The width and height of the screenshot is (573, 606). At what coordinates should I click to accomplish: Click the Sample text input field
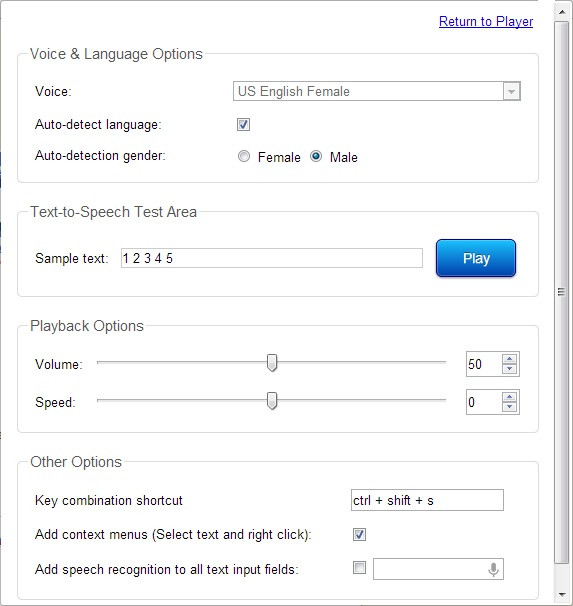(272, 258)
